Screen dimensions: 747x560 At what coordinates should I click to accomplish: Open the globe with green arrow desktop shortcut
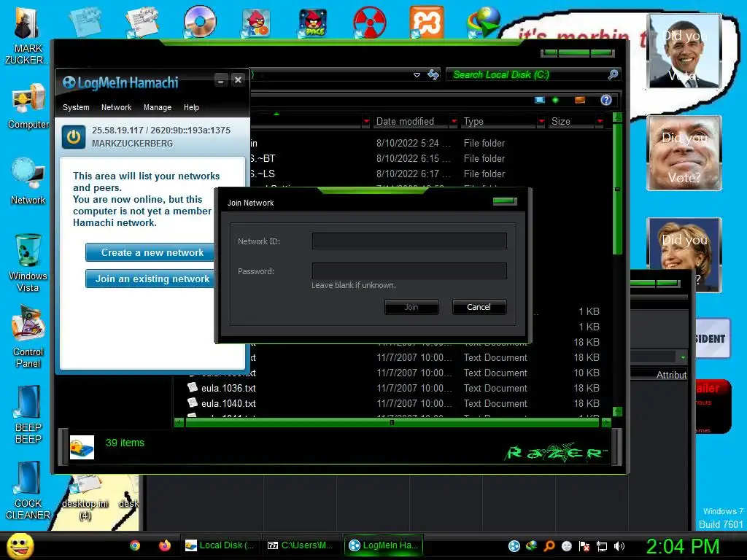tap(483, 22)
